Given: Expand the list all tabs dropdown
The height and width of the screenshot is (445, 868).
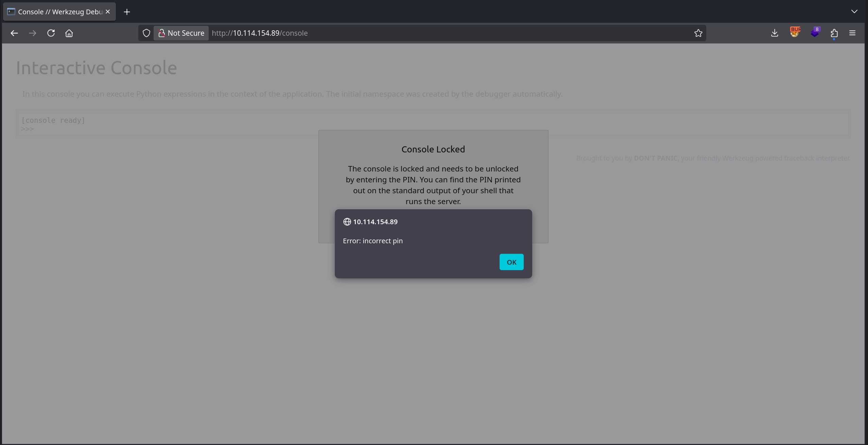Looking at the screenshot, I should [x=854, y=12].
